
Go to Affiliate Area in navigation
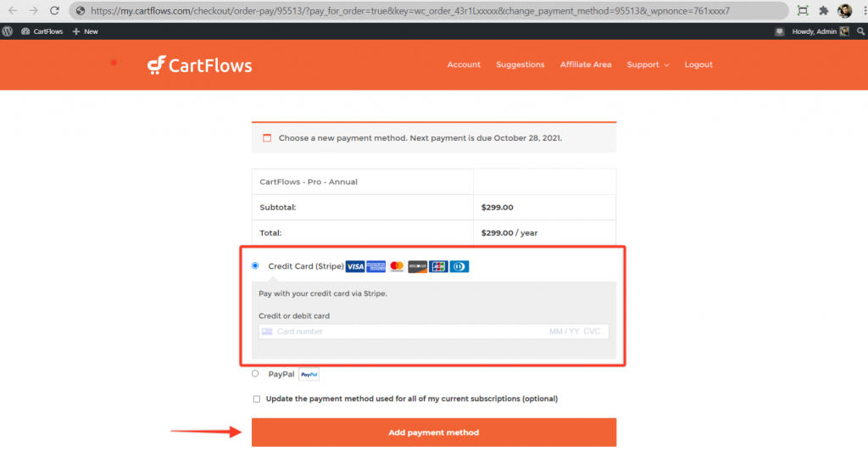tap(585, 64)
